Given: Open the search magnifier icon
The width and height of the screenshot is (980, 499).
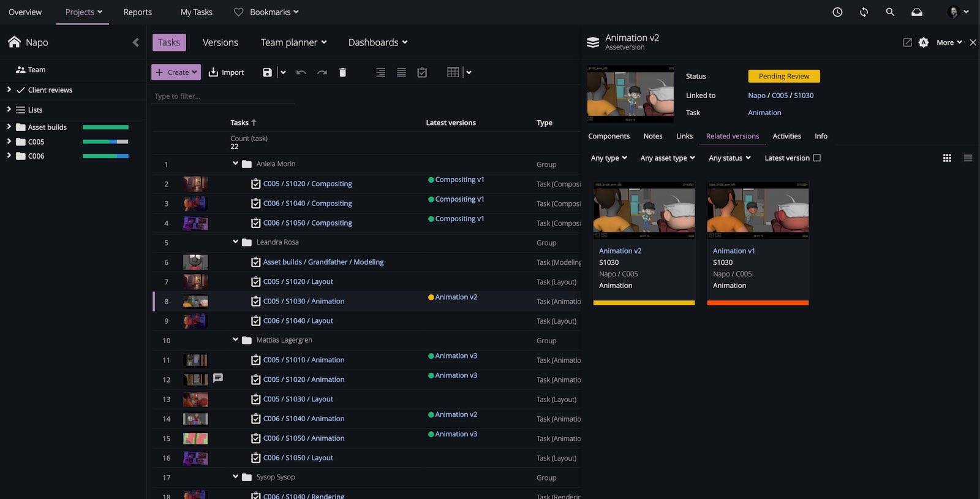Looking at the screenshot, I should click(x=890, y=12).
